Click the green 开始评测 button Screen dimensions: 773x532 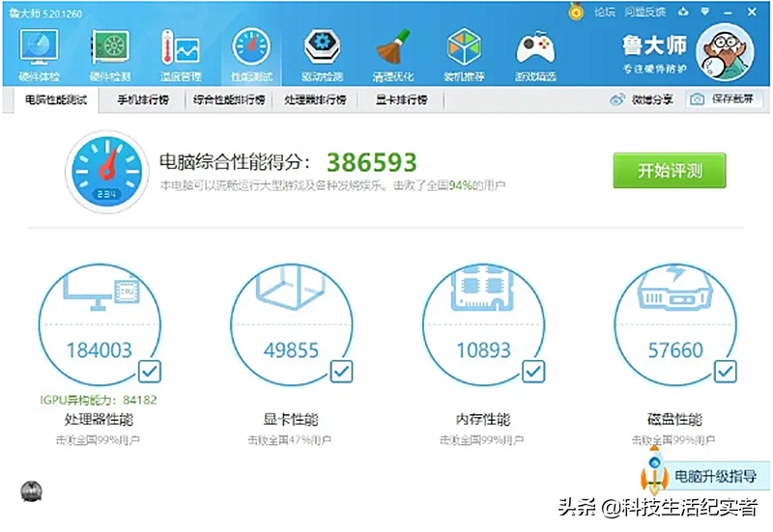point(670,171)
